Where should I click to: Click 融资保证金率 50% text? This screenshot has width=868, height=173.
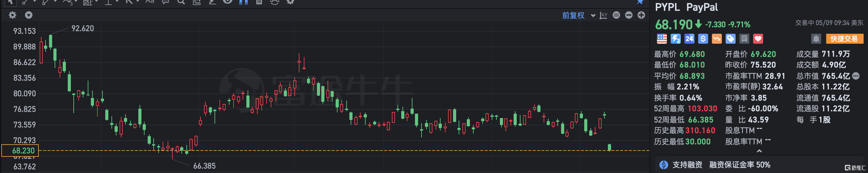(x=740, y=165)
